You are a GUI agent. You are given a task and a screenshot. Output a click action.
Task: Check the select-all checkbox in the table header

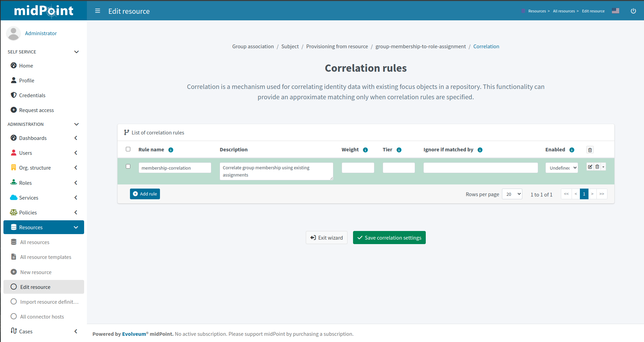pos(128,149)
